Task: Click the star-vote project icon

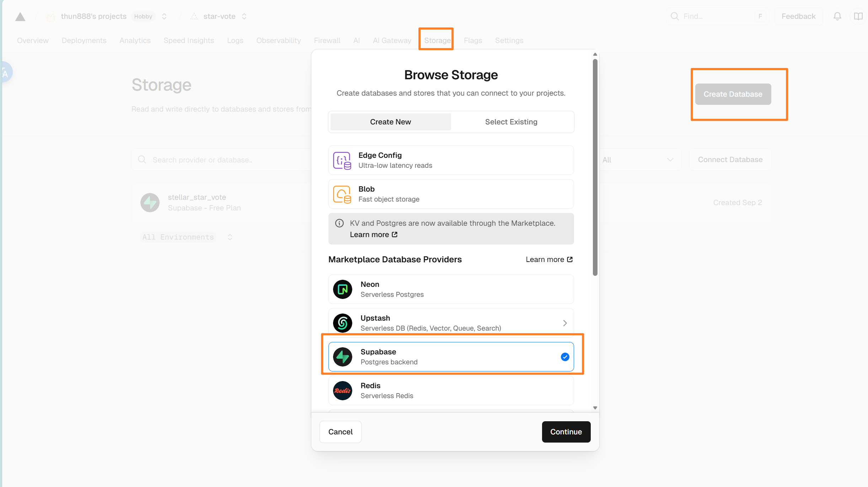Action: 194,16
